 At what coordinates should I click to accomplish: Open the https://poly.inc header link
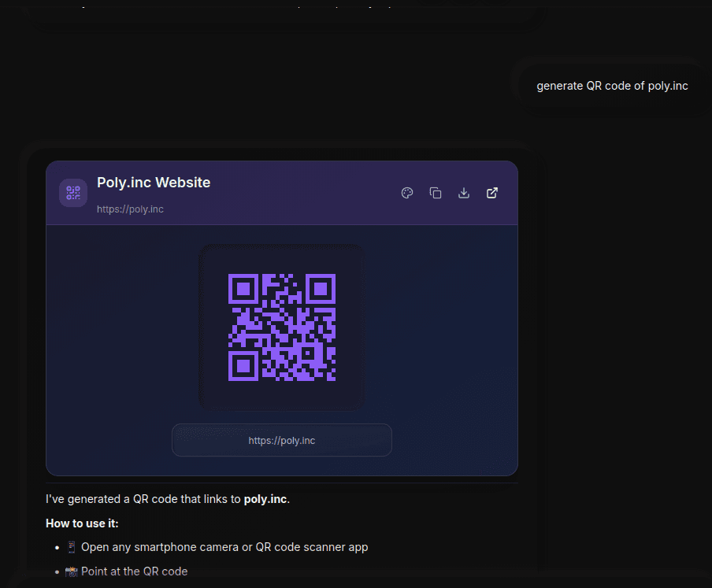coord(130,209)
